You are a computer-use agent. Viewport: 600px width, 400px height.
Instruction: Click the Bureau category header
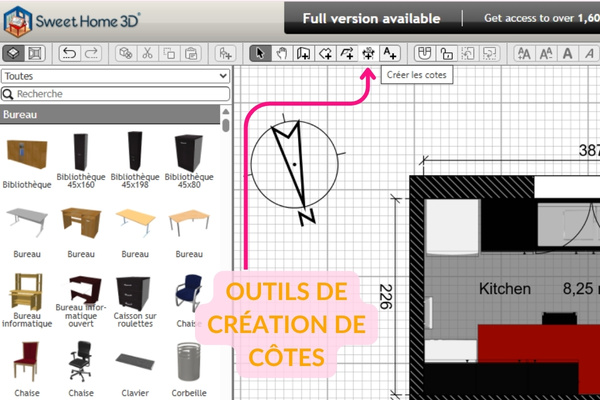(x=110, y=114)
